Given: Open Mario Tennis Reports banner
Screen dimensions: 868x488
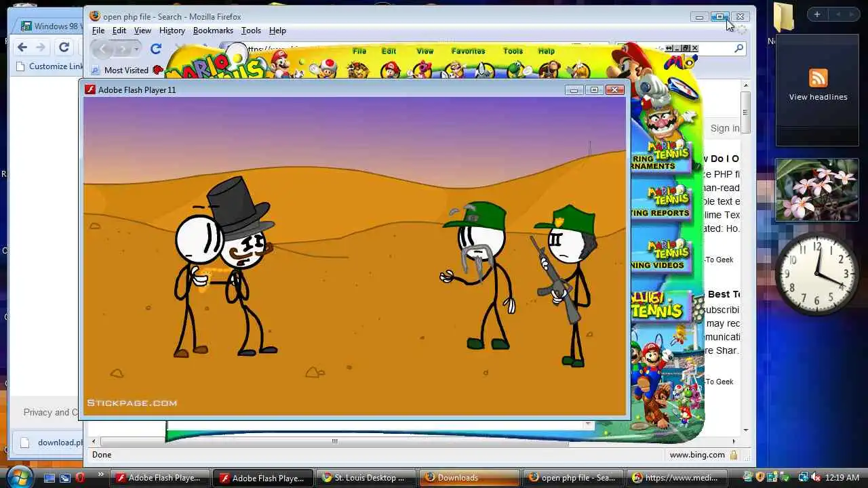Looking at the screenshot, I should (661, 203).
